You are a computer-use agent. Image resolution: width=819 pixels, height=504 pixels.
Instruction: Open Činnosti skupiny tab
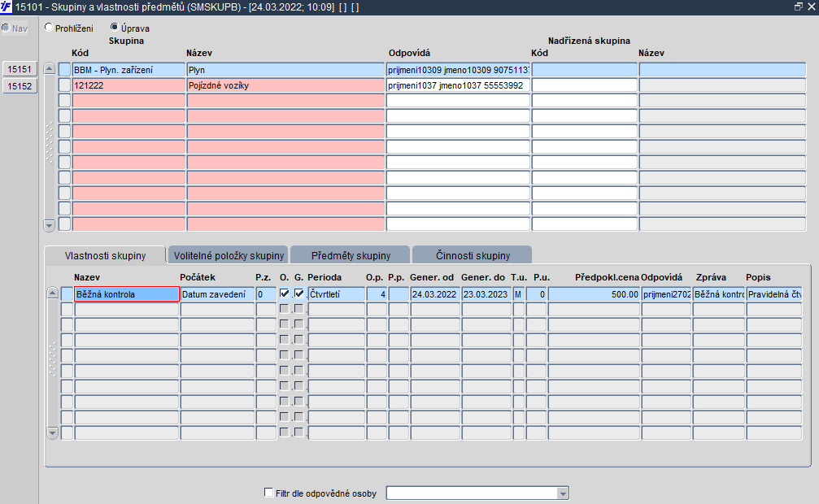(x=473, y=255)
